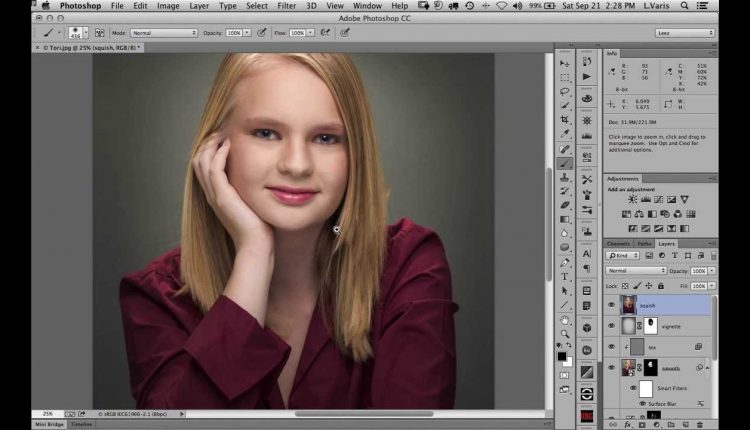This screenshot has width=750, height=430.
Task: Select the Lasso tool
Action: (565, 91)
